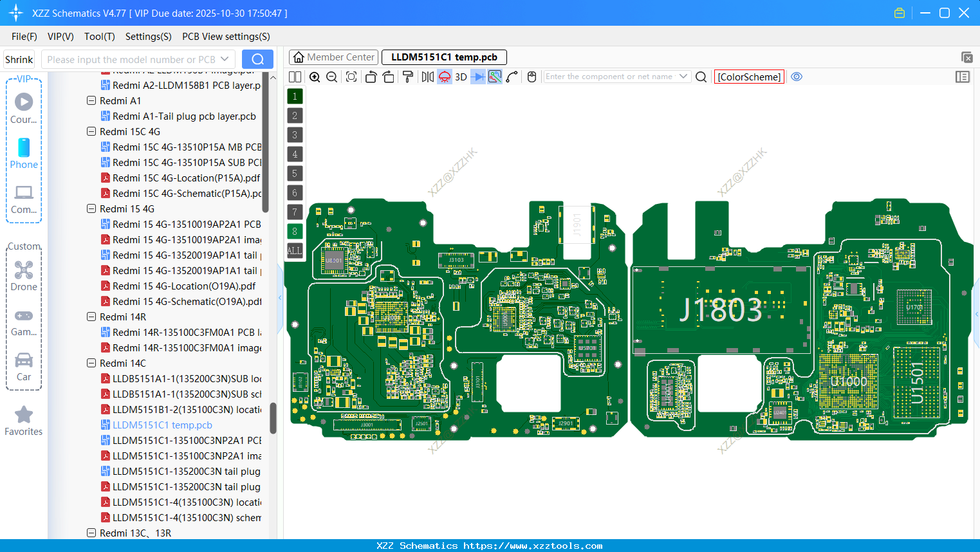Open the ColorScheme selector
This screenshot has height=552, width=980.
coord(749,77)
